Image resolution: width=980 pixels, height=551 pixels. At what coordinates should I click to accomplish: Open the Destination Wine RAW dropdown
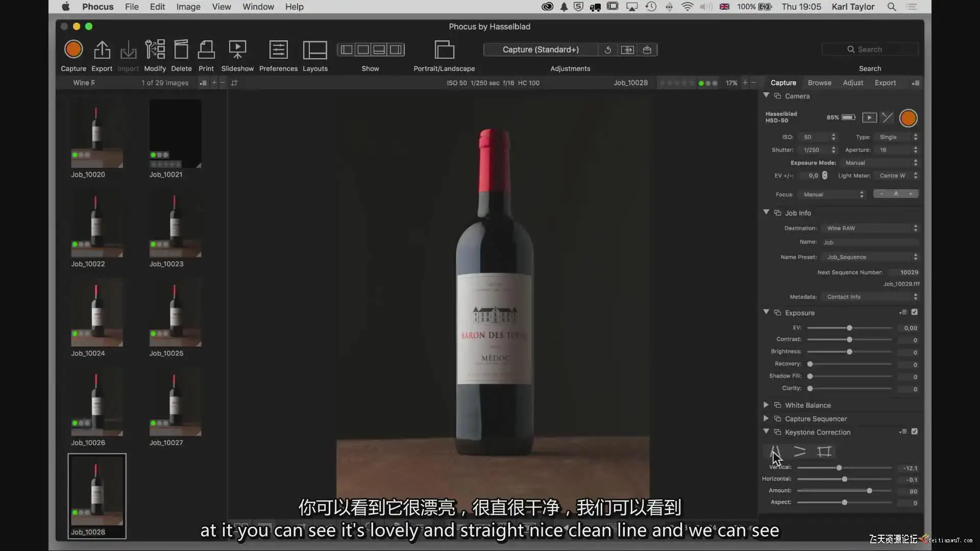point(871,228)
